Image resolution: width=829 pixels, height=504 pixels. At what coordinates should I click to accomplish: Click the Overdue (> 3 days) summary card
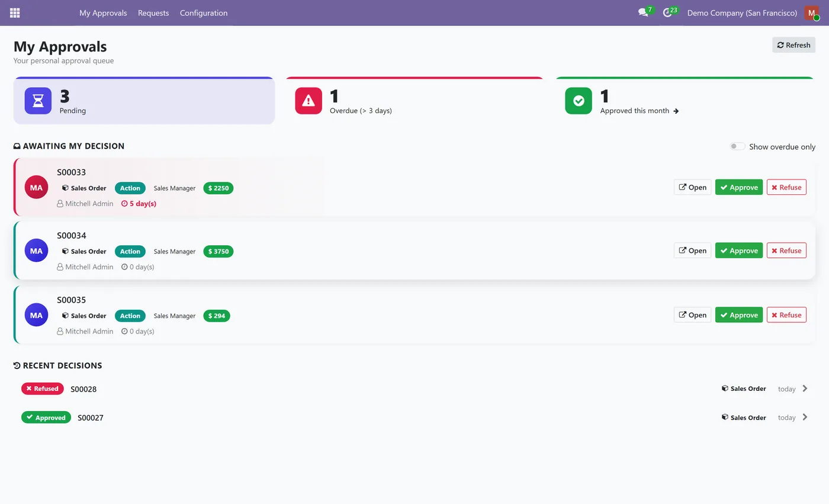pos(415,101)
